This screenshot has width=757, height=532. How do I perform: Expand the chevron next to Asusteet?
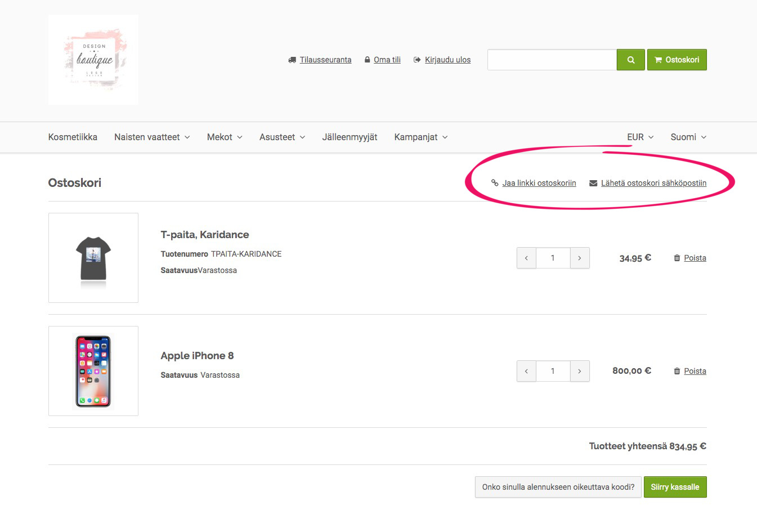pos(302,137)
